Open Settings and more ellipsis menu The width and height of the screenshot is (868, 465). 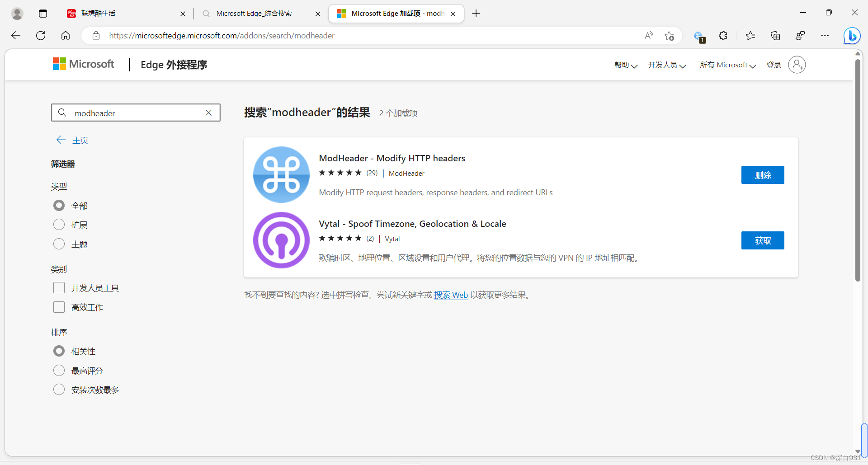pos(825,36)
